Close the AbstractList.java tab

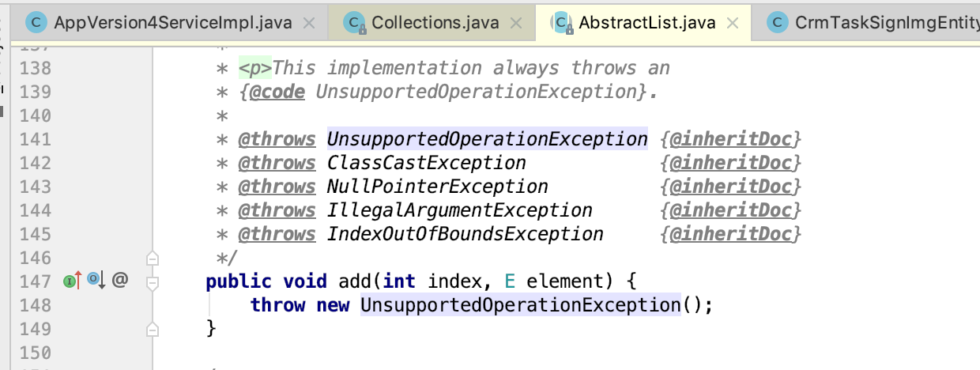[733, 23]
